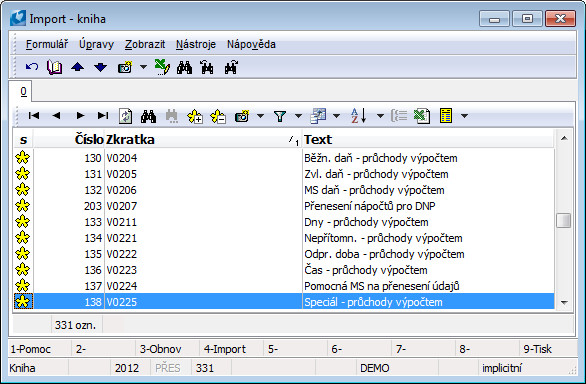Click second binoculars icon in top toolbar
The width and height of the screenshot is (586, 384).
(x=207, y=67)
